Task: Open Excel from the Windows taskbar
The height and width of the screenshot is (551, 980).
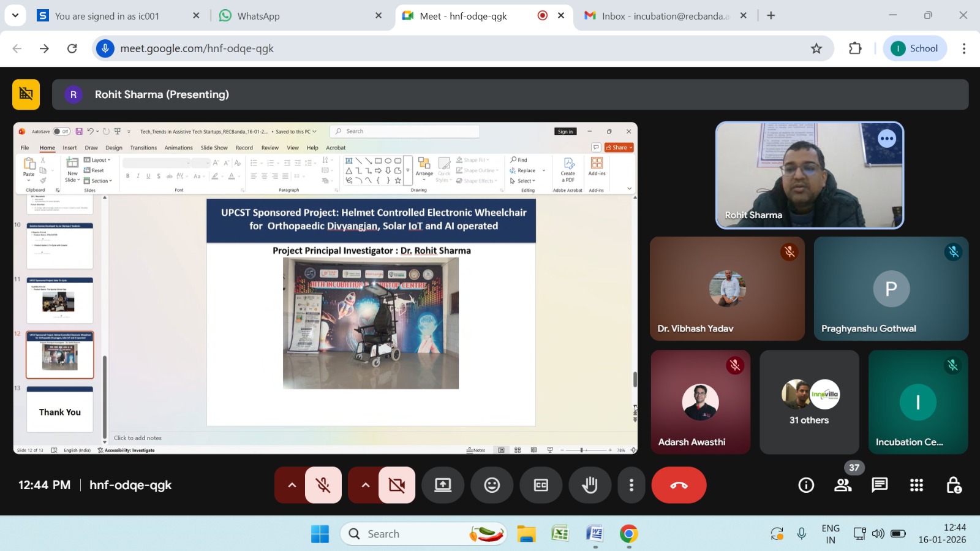Action: pos(560,534)
